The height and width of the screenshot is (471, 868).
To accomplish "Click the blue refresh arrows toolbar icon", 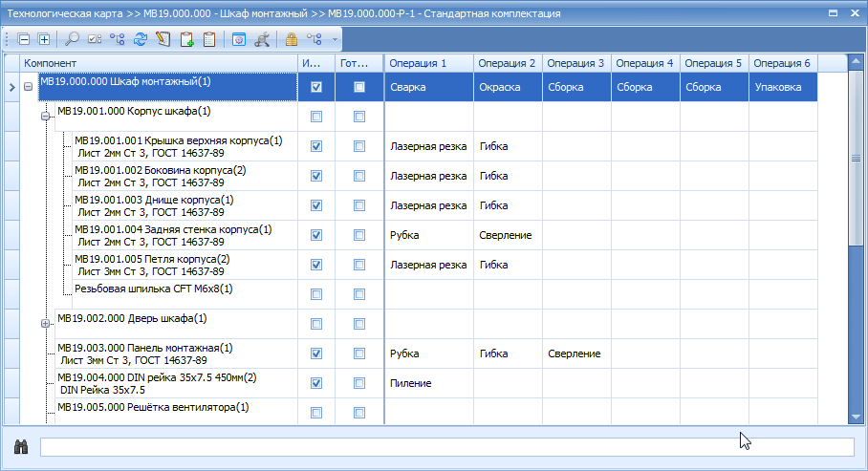I will click(141, 39).
